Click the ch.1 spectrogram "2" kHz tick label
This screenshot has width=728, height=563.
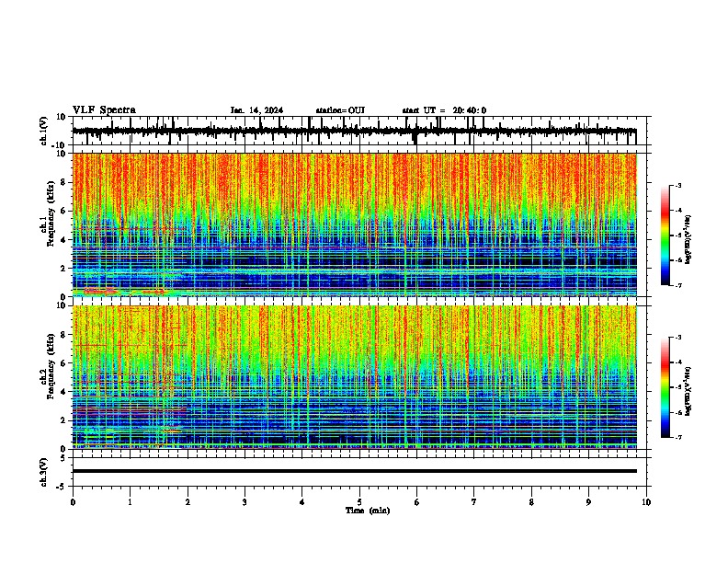(x=64, y=268)
